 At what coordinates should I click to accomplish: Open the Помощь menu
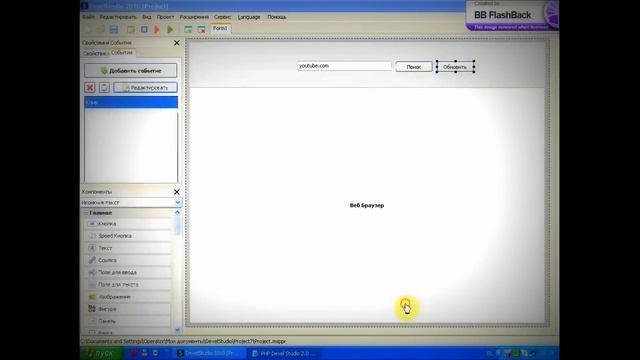pyautogui.click(x=277, y=17)
